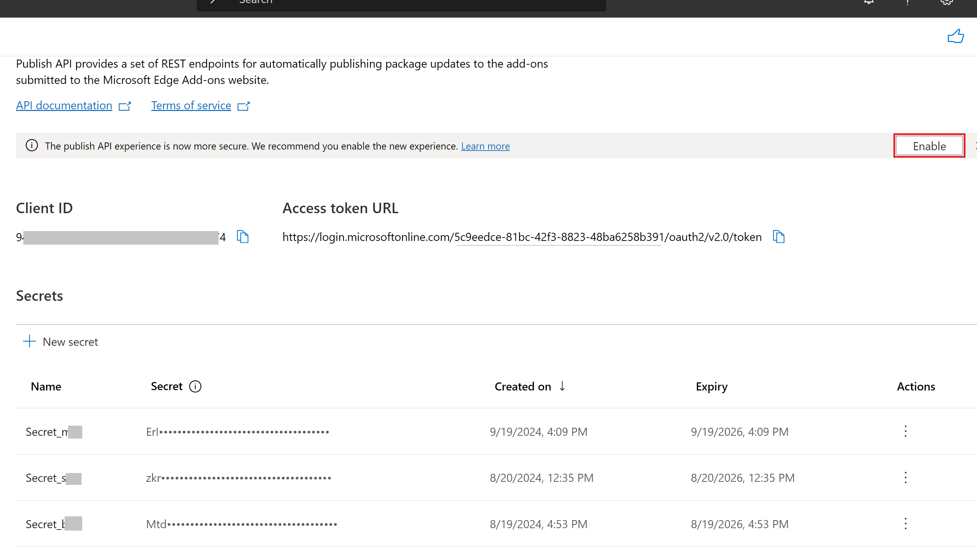
Task: Enable the new publish API experience
Action: pyautogui.click(x=929, y=145)
